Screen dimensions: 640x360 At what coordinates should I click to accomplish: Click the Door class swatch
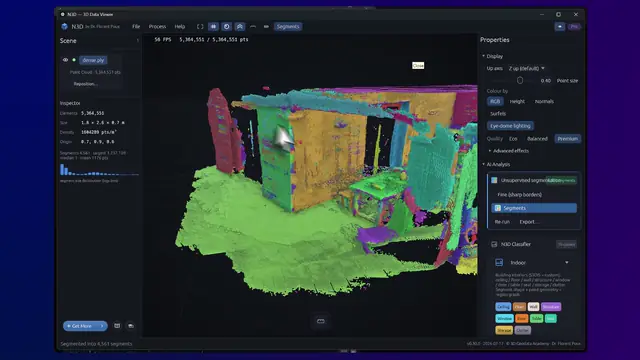click(521, 318)
